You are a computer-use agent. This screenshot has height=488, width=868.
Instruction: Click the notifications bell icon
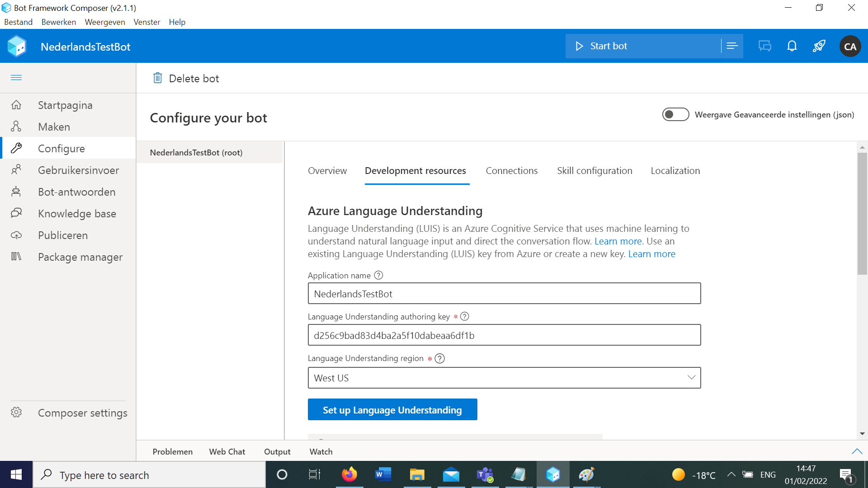792,46
